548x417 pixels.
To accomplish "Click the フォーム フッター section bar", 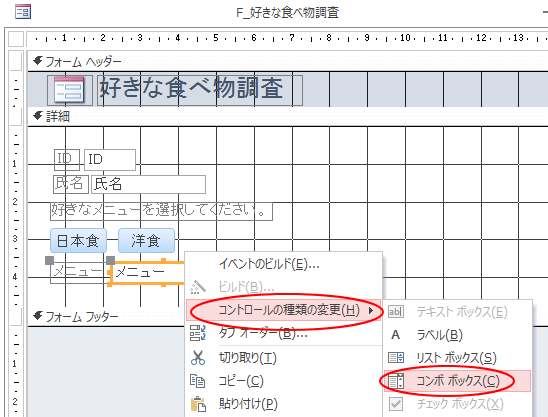I will (107, 317).
